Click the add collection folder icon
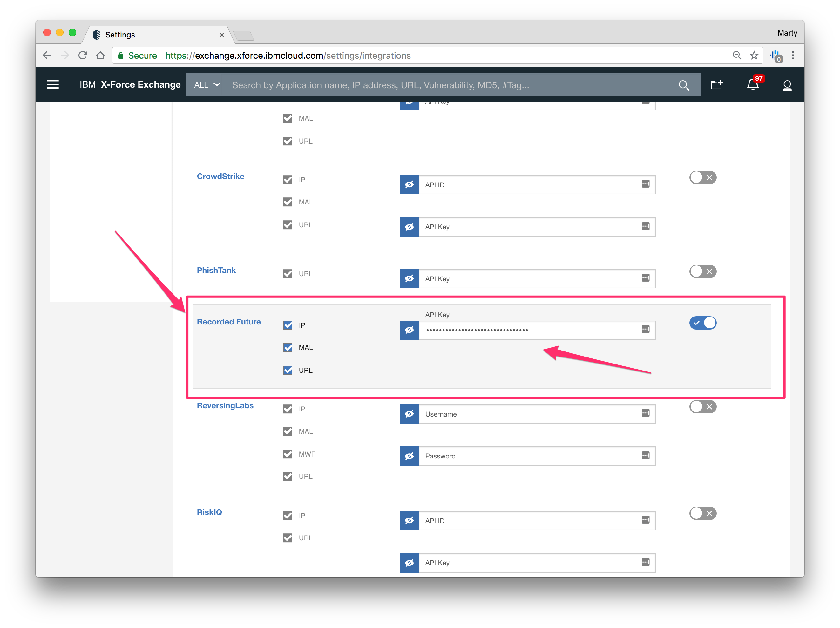Image resolution: width=840 pixels, height=628 pixels. [717, 85]
